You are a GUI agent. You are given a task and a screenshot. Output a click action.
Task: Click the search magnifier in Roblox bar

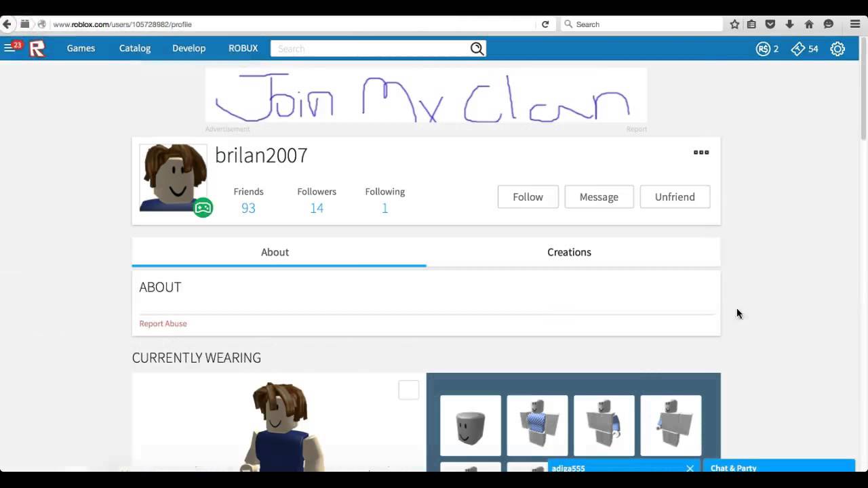tap(477, 49)
